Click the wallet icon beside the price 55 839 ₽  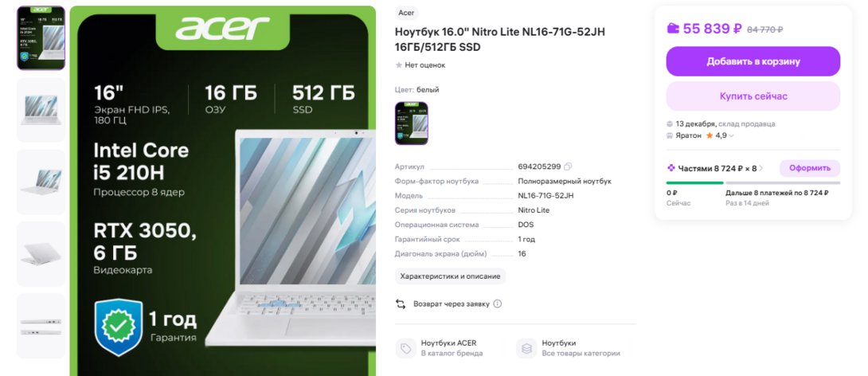click(673, 29)
